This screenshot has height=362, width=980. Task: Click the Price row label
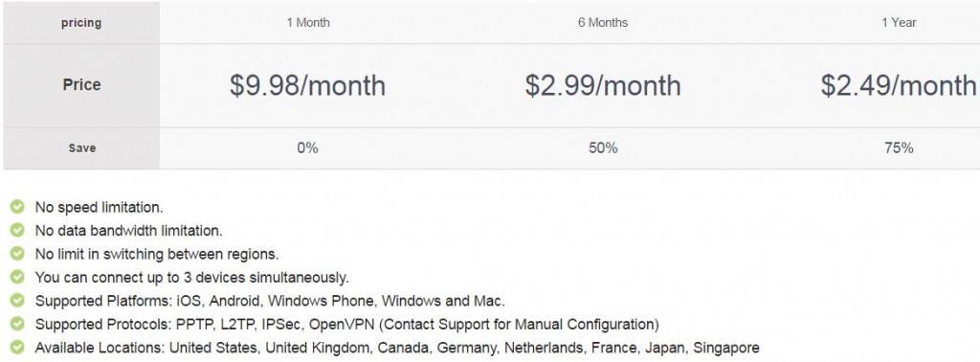(x=81, y=85)
